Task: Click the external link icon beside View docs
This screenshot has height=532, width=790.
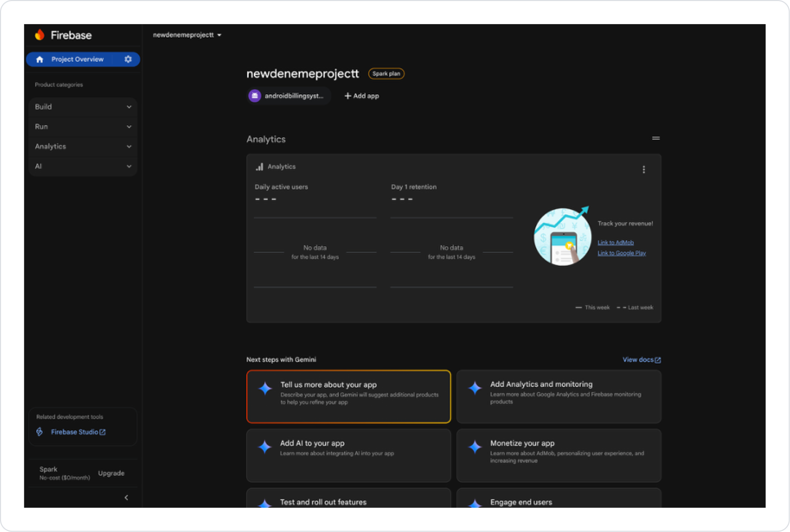Action: pyautogui.click(x=658, y=360)
